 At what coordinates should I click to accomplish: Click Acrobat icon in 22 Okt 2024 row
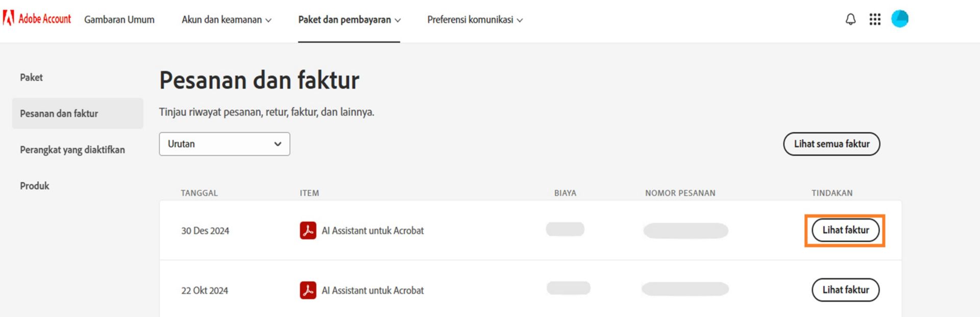(x=308, y=290)
